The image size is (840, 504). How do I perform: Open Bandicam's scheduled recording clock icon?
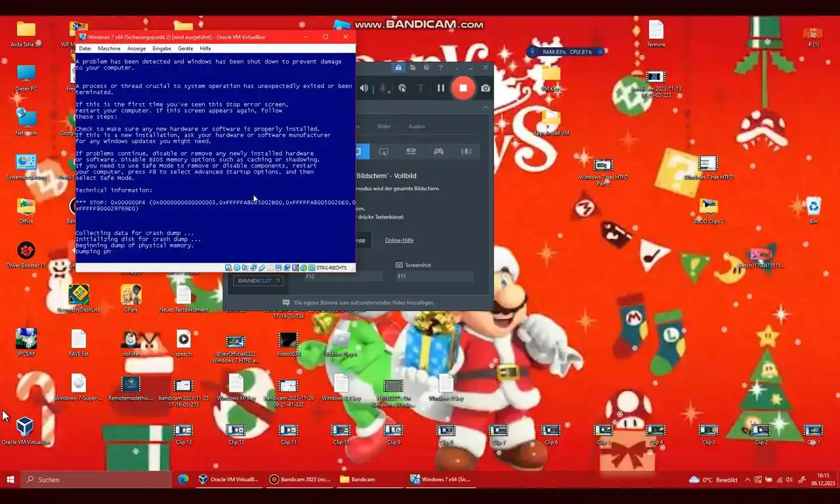[x=427, y=68]
